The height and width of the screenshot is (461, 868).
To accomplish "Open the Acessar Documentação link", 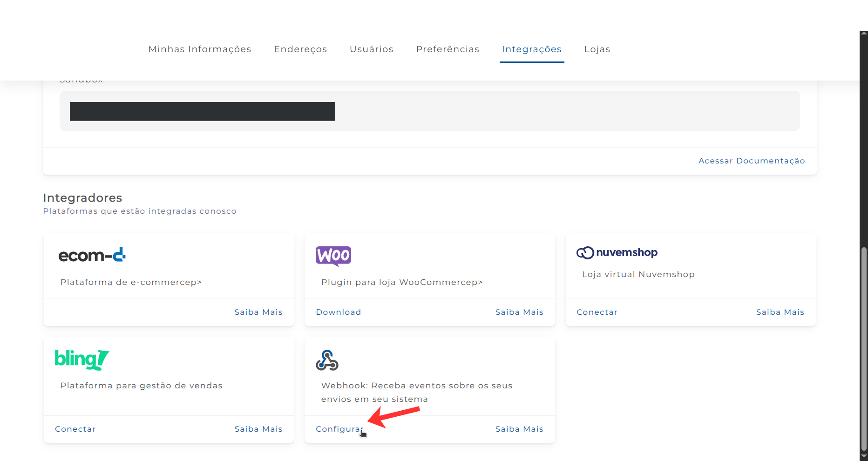I will 752,161.
